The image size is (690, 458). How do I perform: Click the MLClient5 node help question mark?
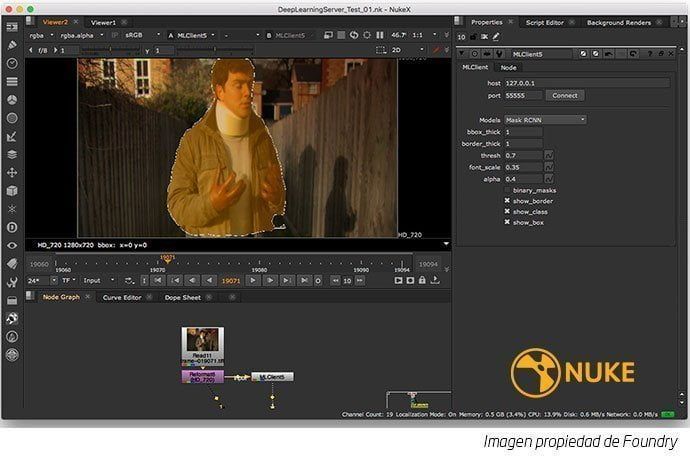(x=650, y=54)
